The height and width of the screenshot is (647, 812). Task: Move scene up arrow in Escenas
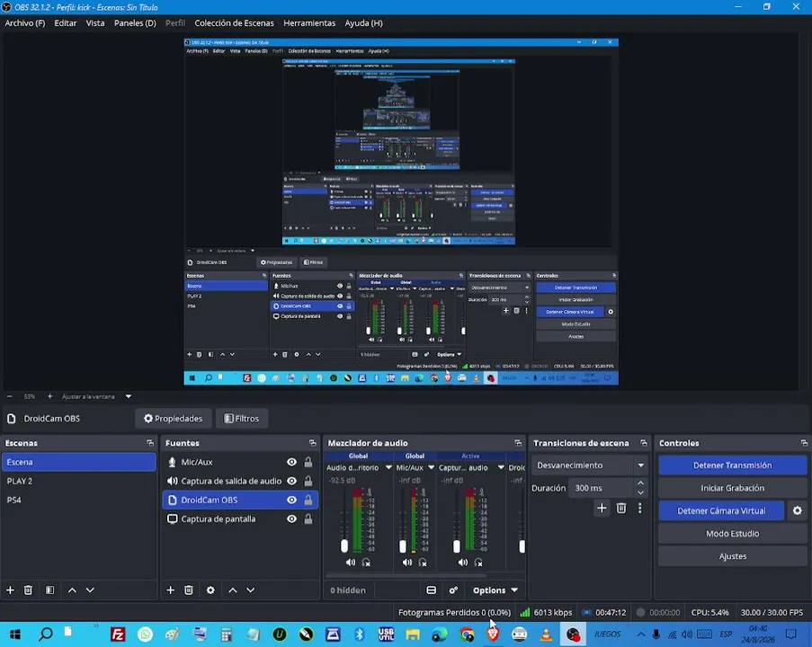pyautogui.click(x=72, y=590)
